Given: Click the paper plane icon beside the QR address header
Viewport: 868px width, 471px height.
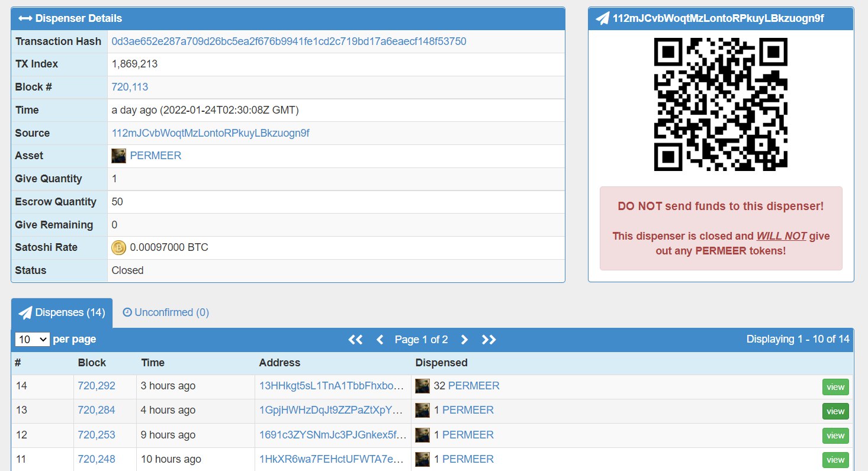Looking at the screenshot, I should click(602, 18).
